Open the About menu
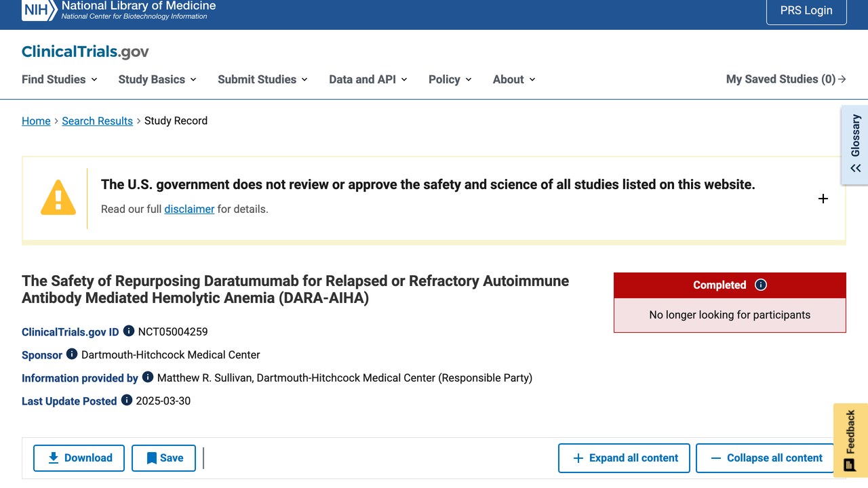The height and width of the screenshot is (488, 868). (x=514, y=79)
